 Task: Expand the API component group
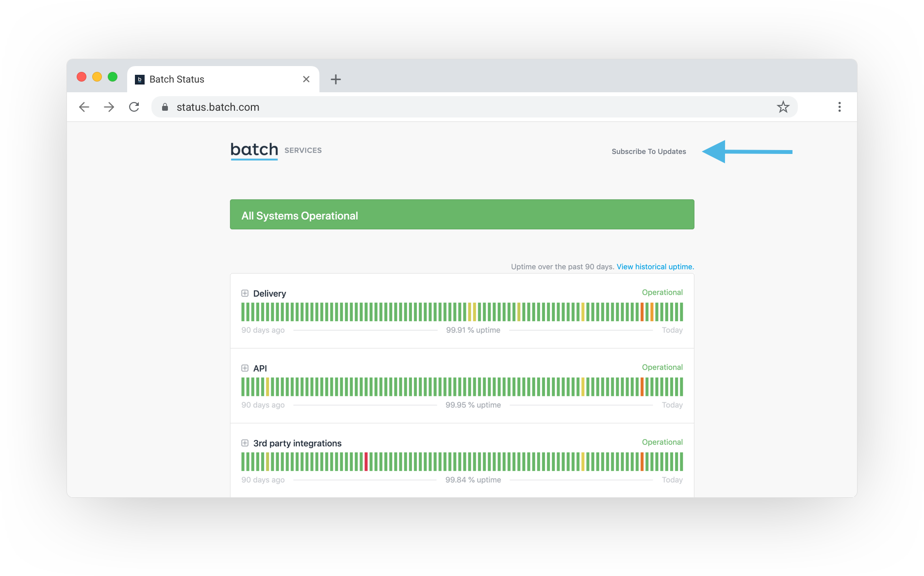[245, 368]
